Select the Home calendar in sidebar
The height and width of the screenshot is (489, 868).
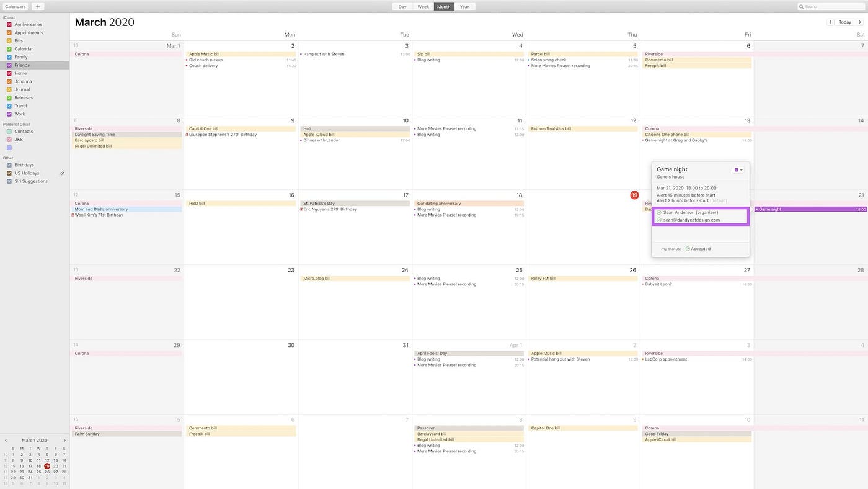[20, 73]
